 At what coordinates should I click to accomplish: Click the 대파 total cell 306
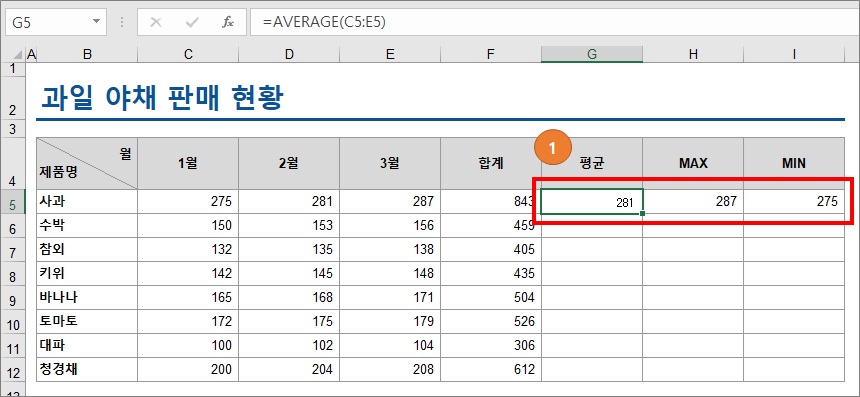click(x=491, y=345)
